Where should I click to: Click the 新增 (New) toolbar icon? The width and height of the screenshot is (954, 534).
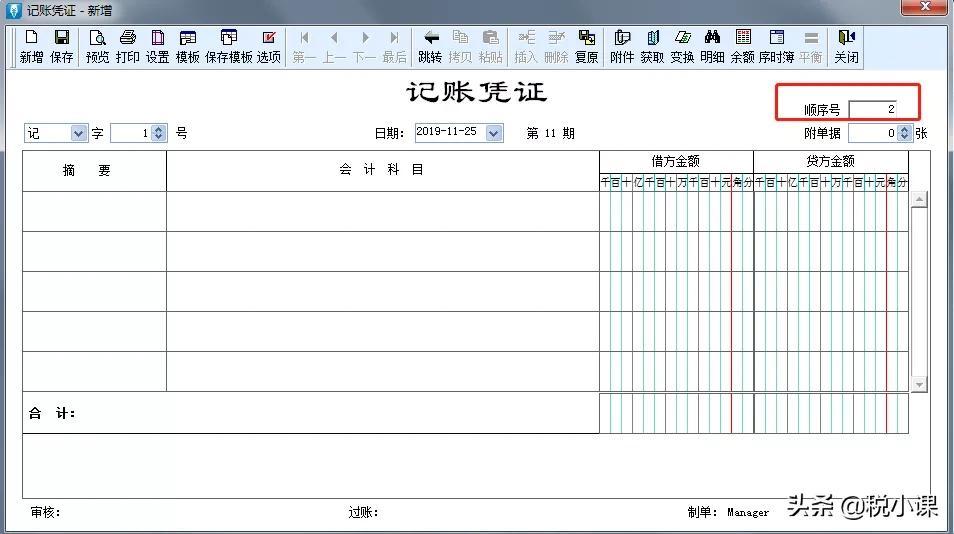(31, 46)
